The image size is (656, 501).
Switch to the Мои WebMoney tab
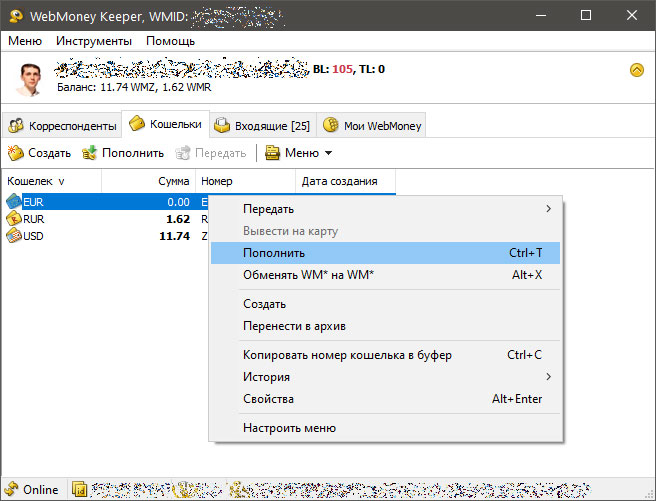click(x=372, y=125)
